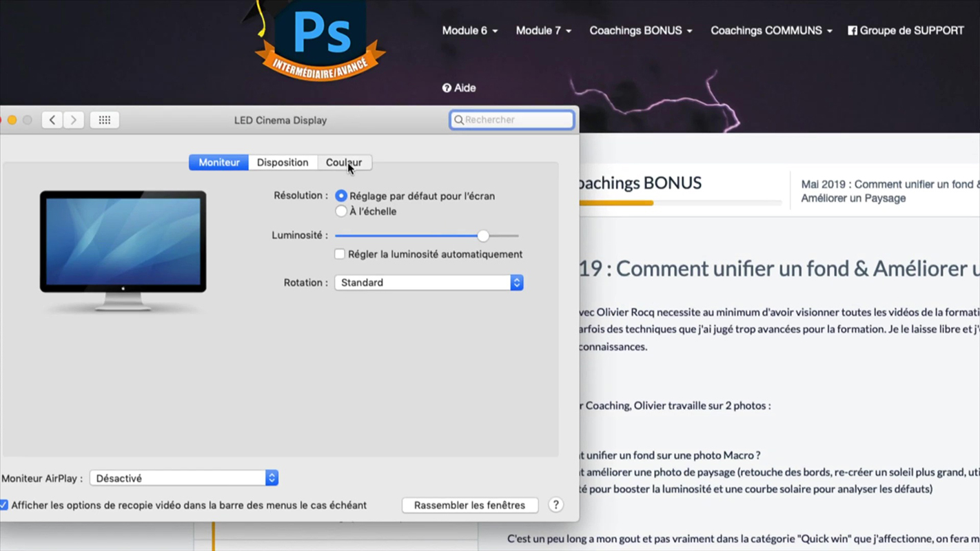Viewport: 980px width, 551px height.
Task: Select Réglage par défaut pour l'écran
Action: coord(341,196)
